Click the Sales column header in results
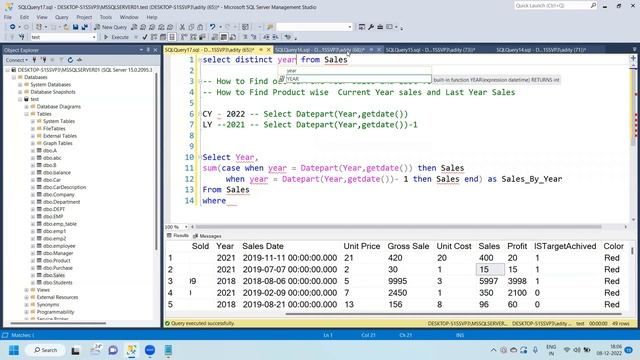640x360 pixels. tap(489, 246)
